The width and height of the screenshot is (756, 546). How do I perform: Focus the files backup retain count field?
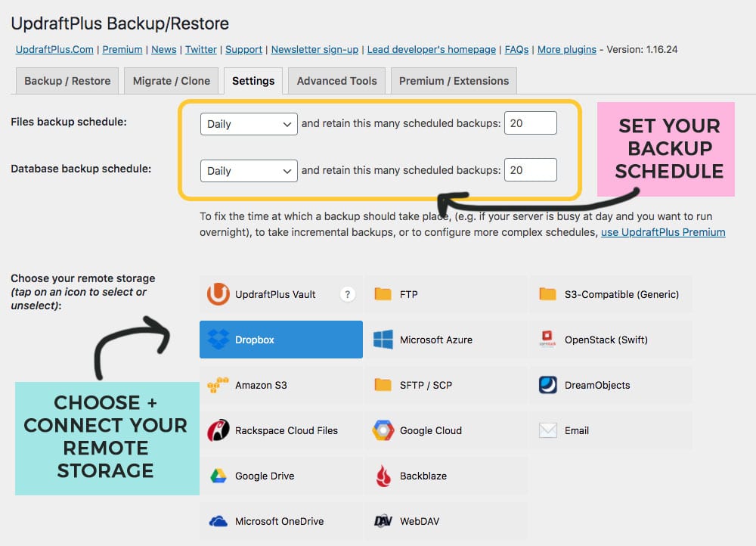tap(531, 123)
